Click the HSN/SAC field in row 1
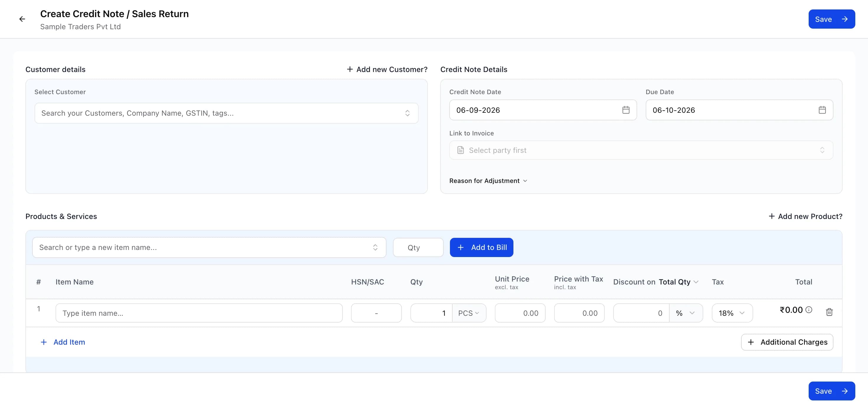The height and width of the screenshot is (409, 868). click(376, 313)
